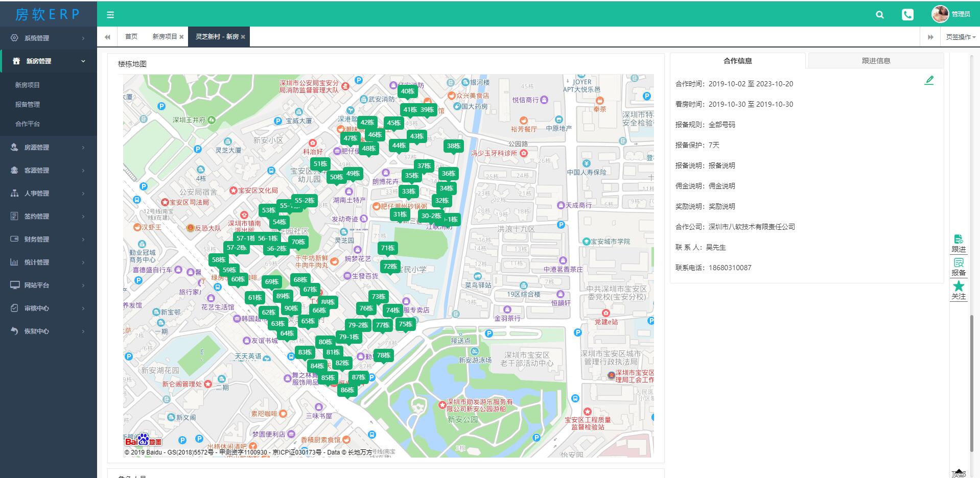Click the 新房管理 house icon
This screenshot has width=980, height=478.
point(16,61)
